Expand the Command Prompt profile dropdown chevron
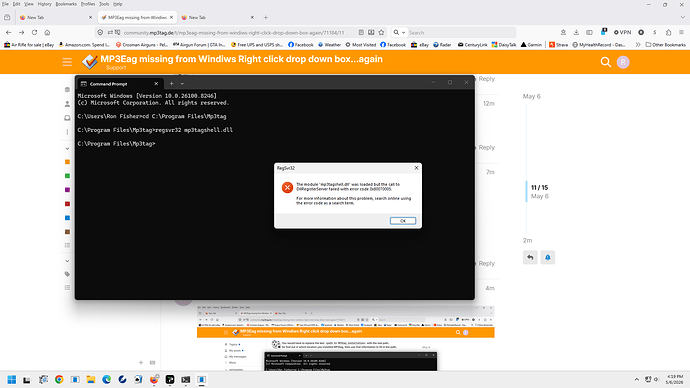Screen dimensions: 690x388 (182, 84)
